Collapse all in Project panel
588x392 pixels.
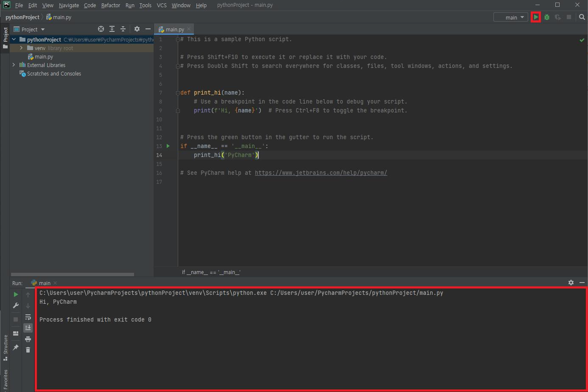(x=123, y=29)
